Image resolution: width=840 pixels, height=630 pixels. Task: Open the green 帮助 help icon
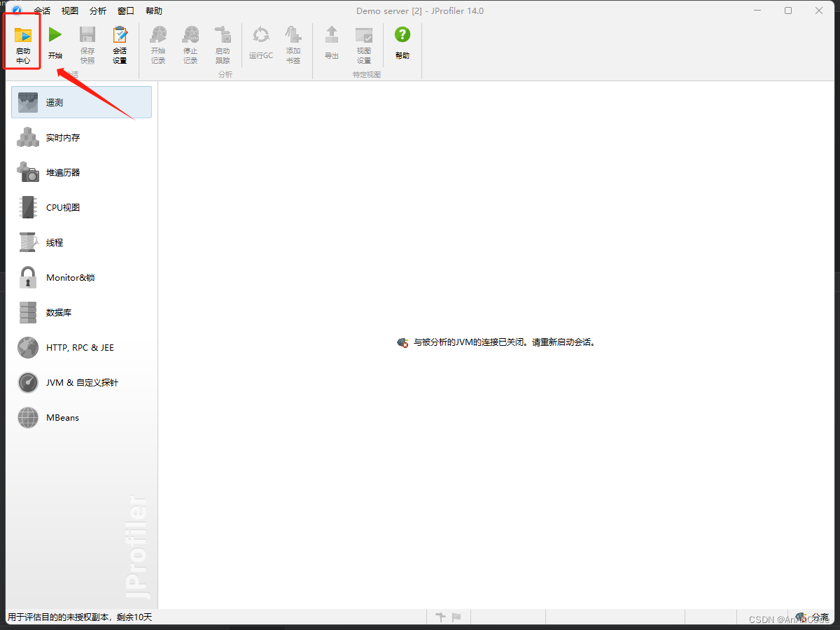[402, 44]
